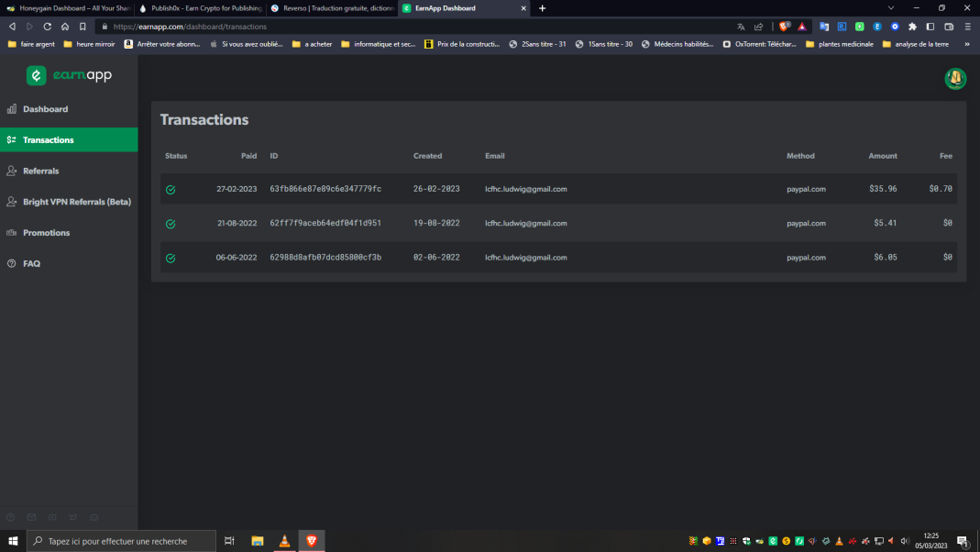This screenshot has height=552, width=980.
Task: Click status checkmark for 27-02-2023 payment
Action: [171, 190]
